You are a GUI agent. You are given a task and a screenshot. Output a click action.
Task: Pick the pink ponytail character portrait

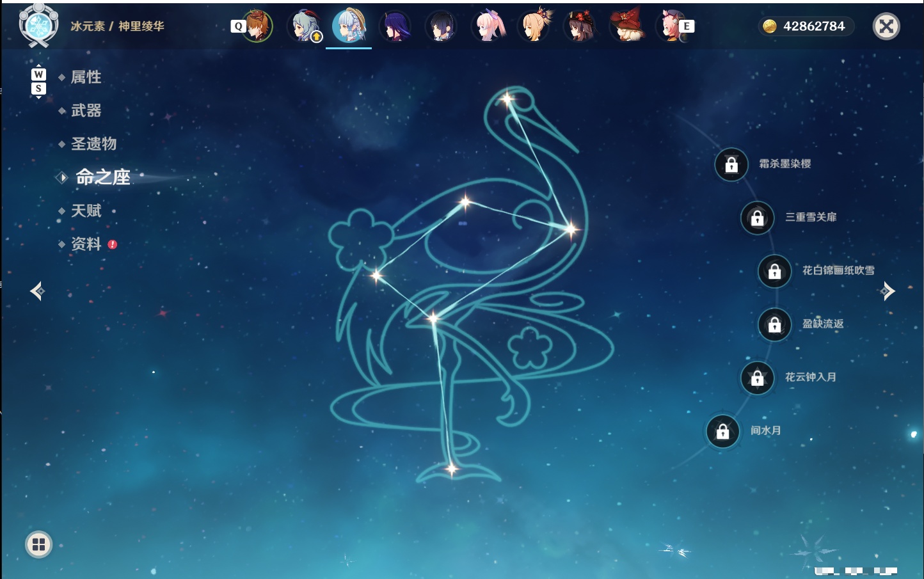(488, 26)
